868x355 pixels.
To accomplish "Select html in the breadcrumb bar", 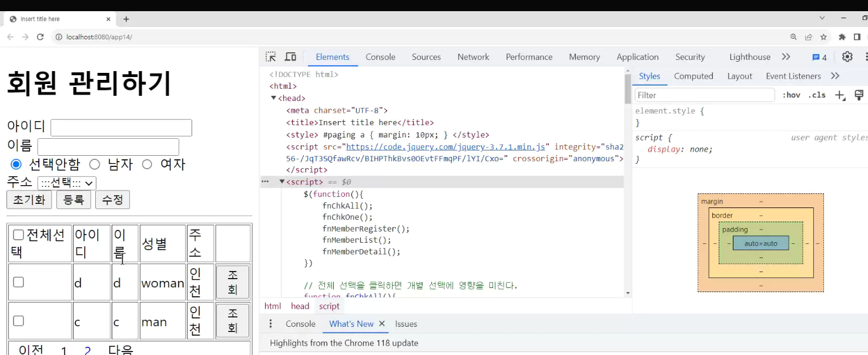I will pos(273,306).
